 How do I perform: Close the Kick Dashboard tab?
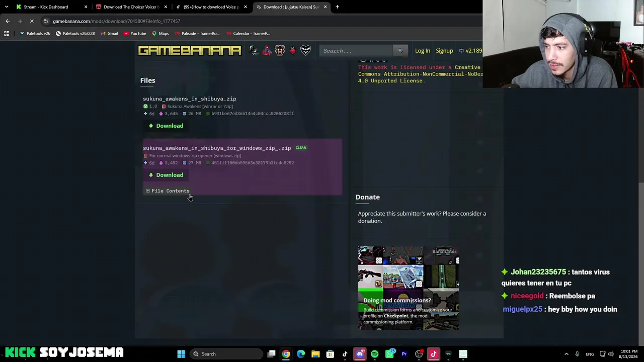(x=86, y=7)
